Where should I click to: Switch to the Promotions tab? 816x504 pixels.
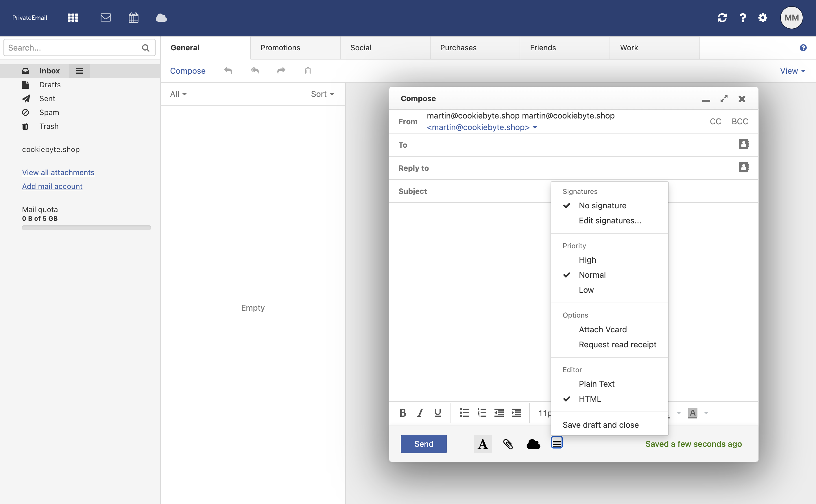pyautogui.click(x=280, y=48)
